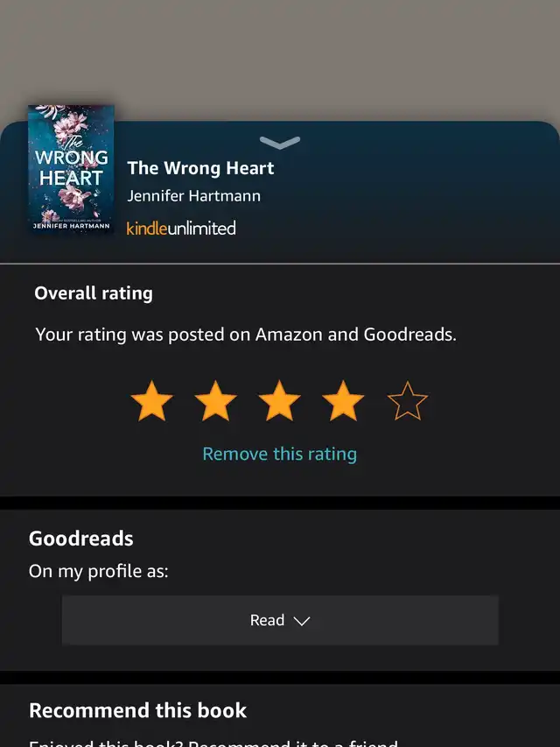Open author Jennifer Hartmann

(193, 196)
